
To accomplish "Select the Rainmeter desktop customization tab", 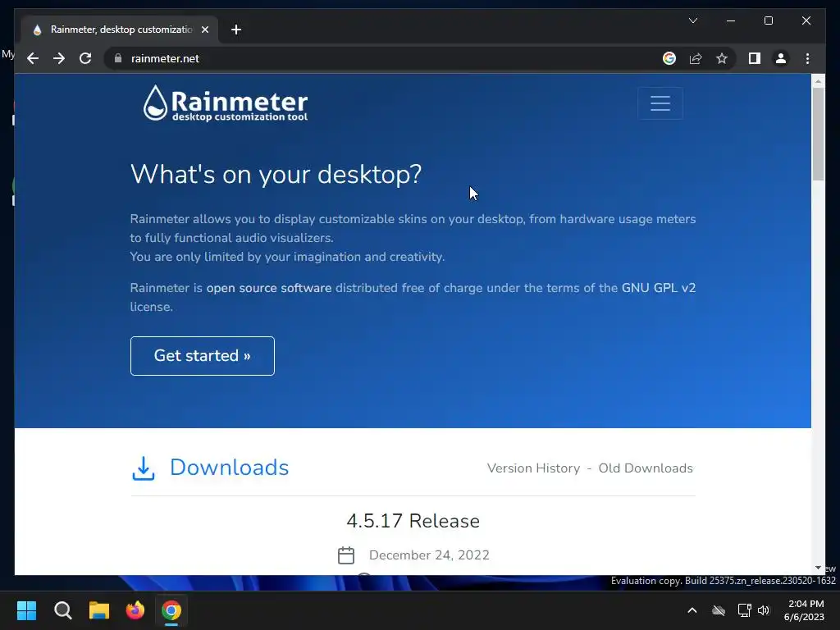I will (x=120, y=30).
